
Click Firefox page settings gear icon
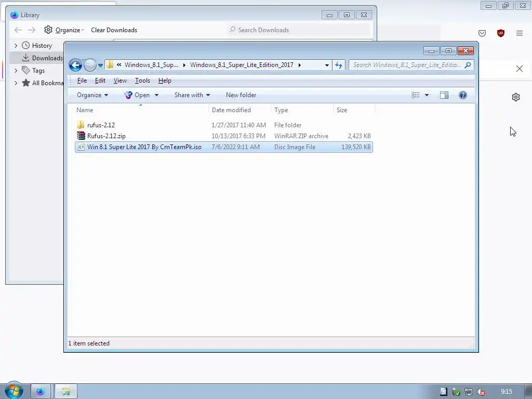click(516, 97)
